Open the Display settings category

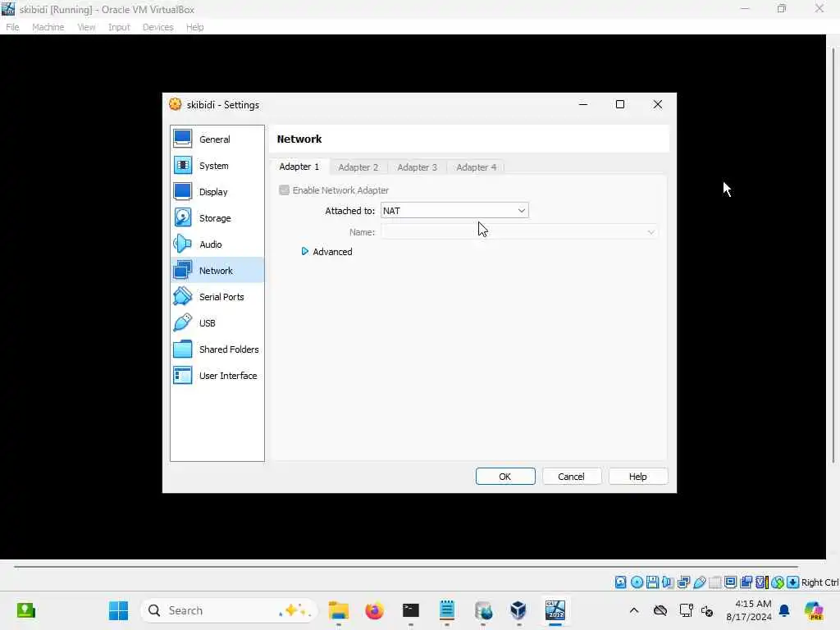(217, 192)
